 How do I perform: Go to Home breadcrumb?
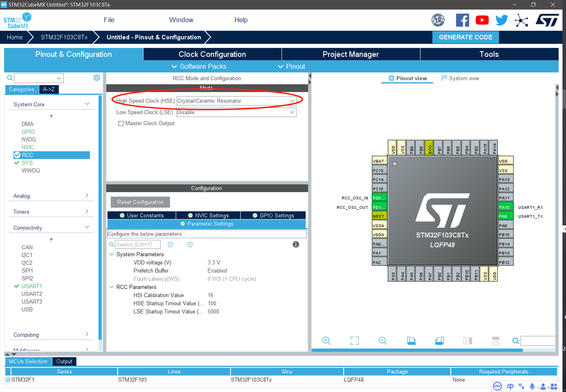pos(15,37)
